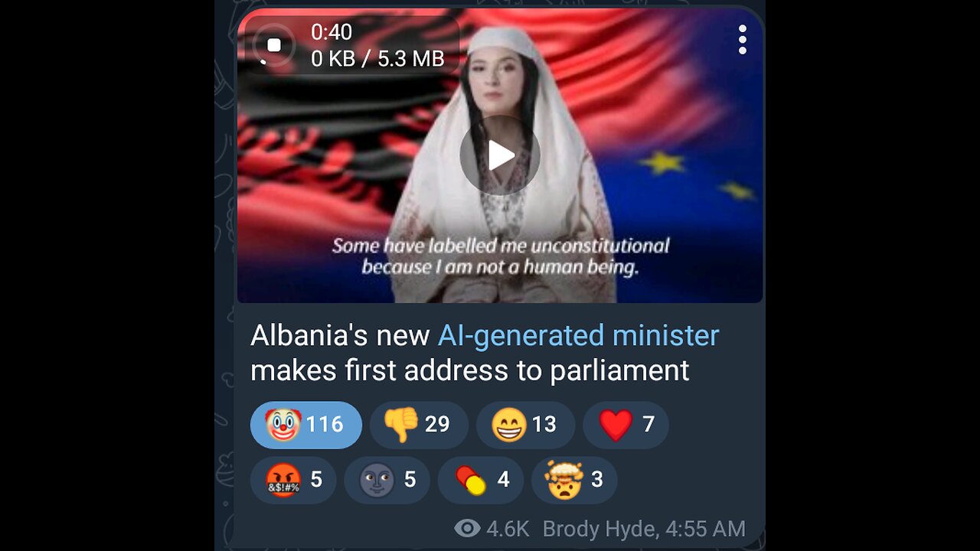Viewport: 980px width, 551px height.
Task: React with the cursing angry face
Action: pyautogui.click(x=293, y=481)
